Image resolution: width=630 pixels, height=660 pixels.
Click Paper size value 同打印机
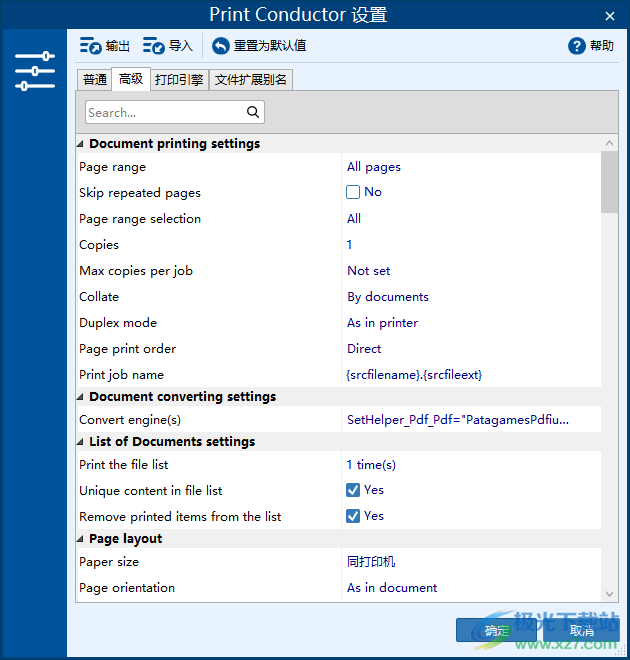point(371,562)
